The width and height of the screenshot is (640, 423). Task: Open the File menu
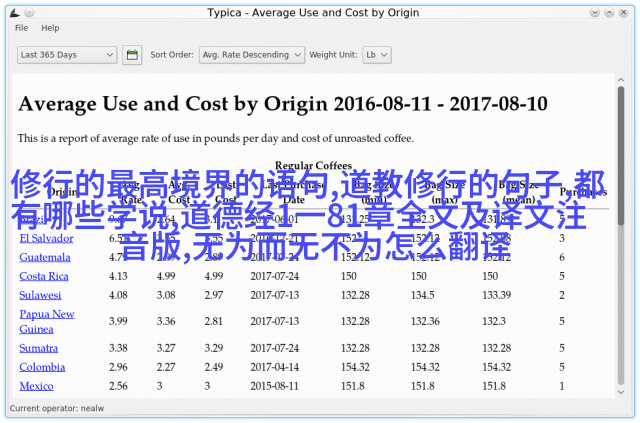pos(22,28)
